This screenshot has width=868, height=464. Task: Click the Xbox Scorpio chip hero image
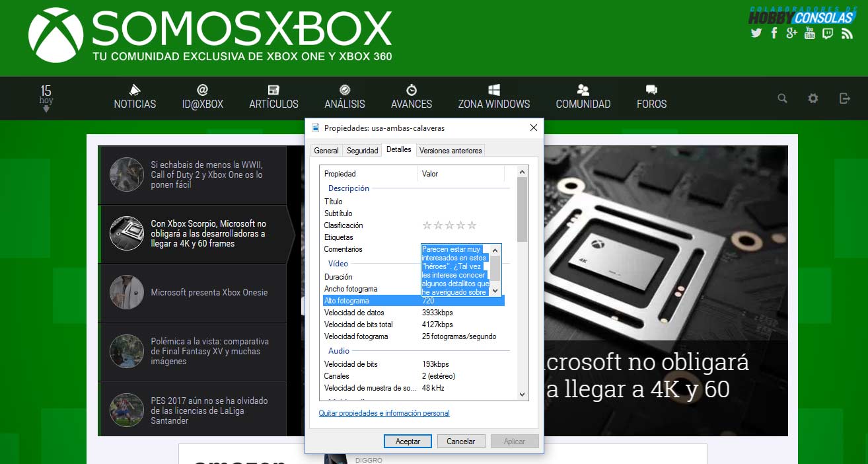(x=666, y=243)
